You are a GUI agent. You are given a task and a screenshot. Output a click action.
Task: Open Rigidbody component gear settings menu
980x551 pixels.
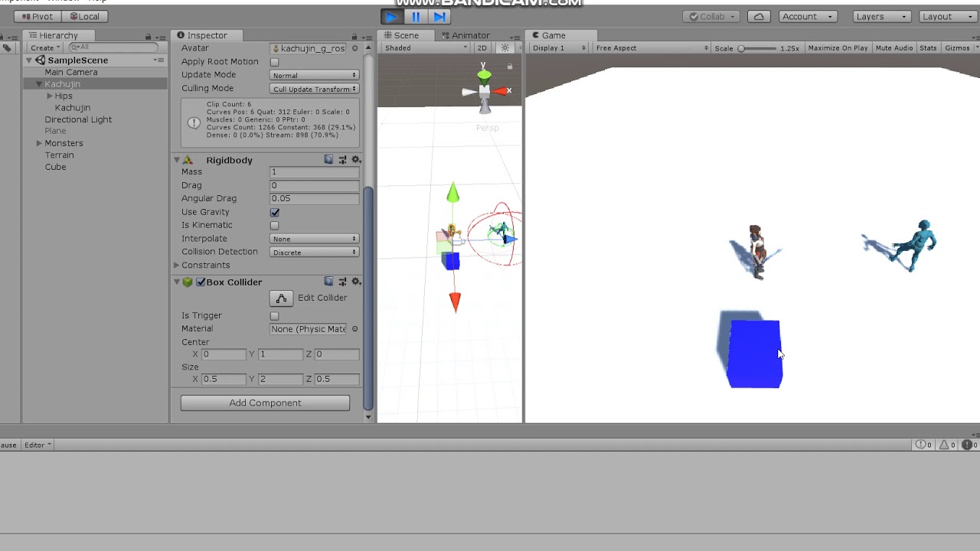(x=356, y=160)
